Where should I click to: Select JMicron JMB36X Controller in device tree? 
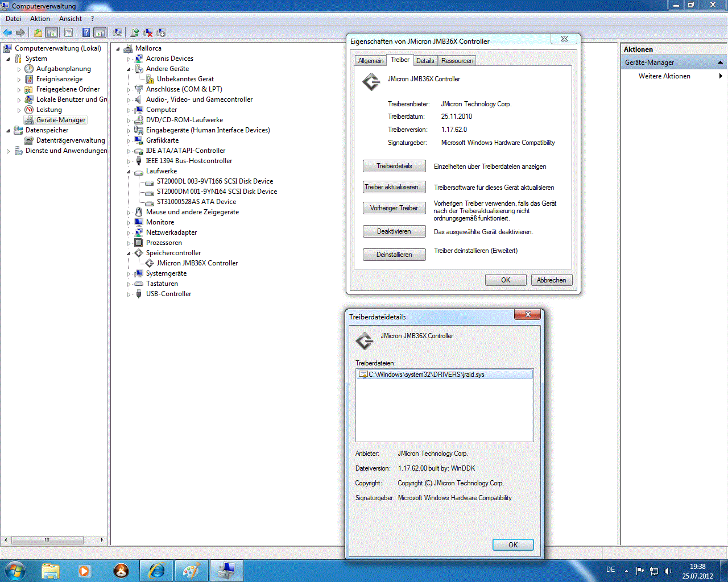197,263
